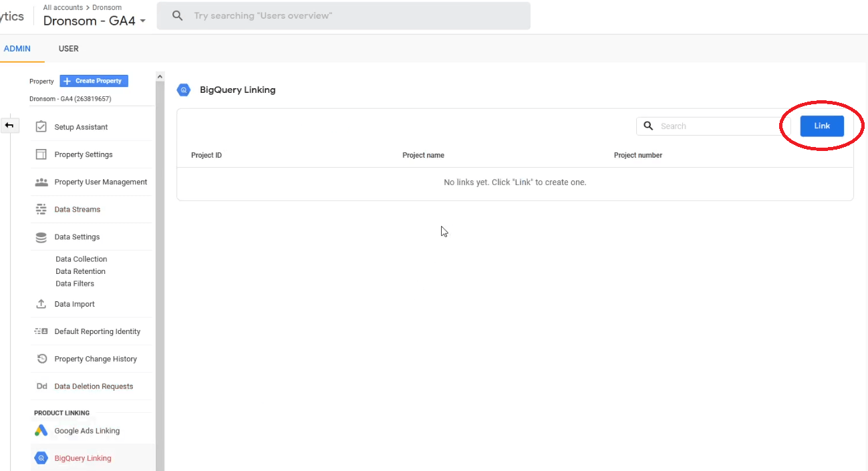Click the Data Deletion Requests Dd icon

pyautogui.click(x=41, y=386)
